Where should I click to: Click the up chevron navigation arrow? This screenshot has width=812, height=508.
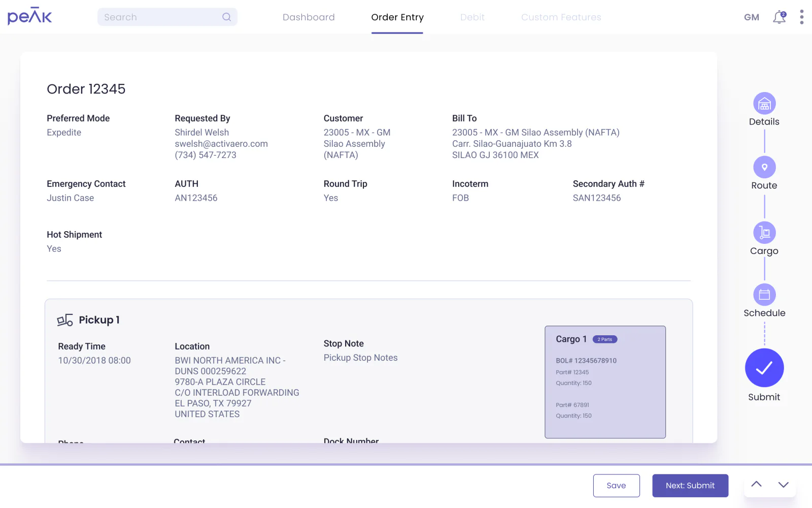click(x=756, y=485)
